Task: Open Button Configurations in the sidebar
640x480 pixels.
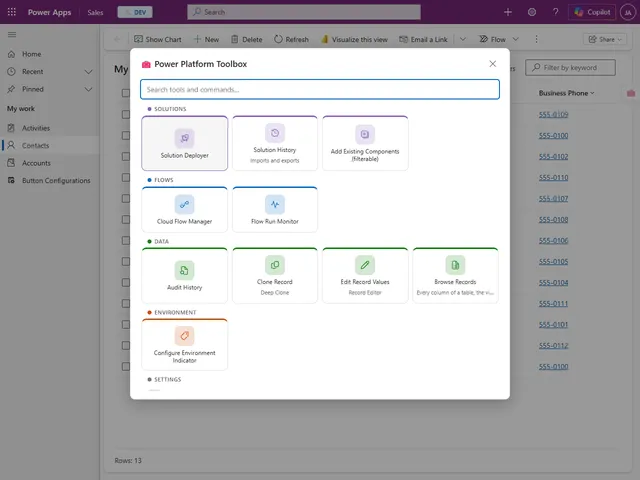Action: pyautogui.click(x=56, y=180)
